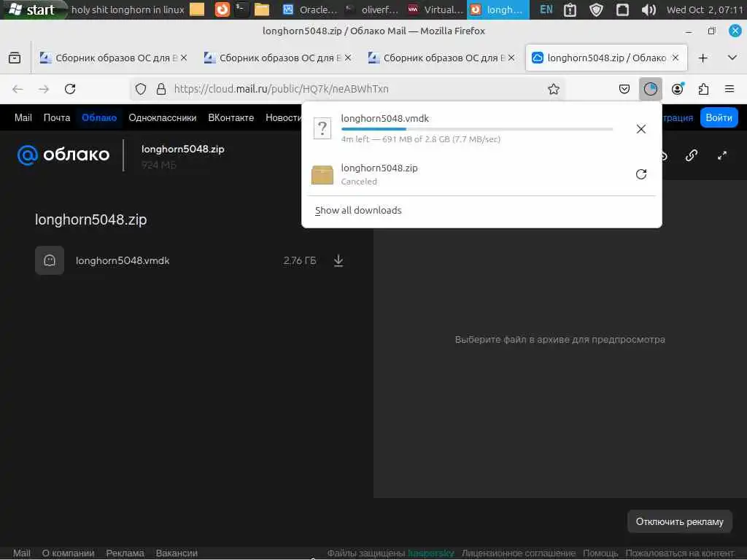Viewport: 747px width, 560px height.
Task: Open Облако in the top navigation bar
Action: click(99, 117)
